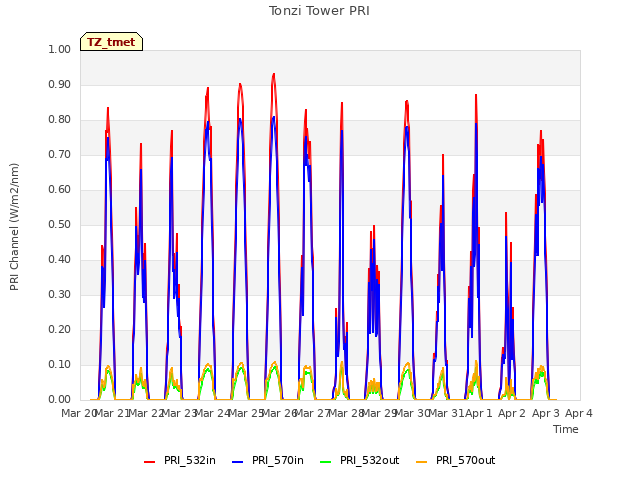
Task: Click the 0.70 y-axis tick label
Action: click(x=60, y=154)
